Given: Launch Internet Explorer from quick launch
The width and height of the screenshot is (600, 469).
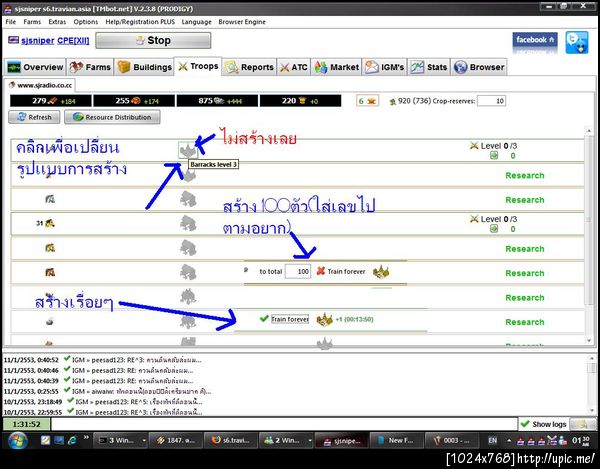Looking at the screenshot, I should pos(72,440).
